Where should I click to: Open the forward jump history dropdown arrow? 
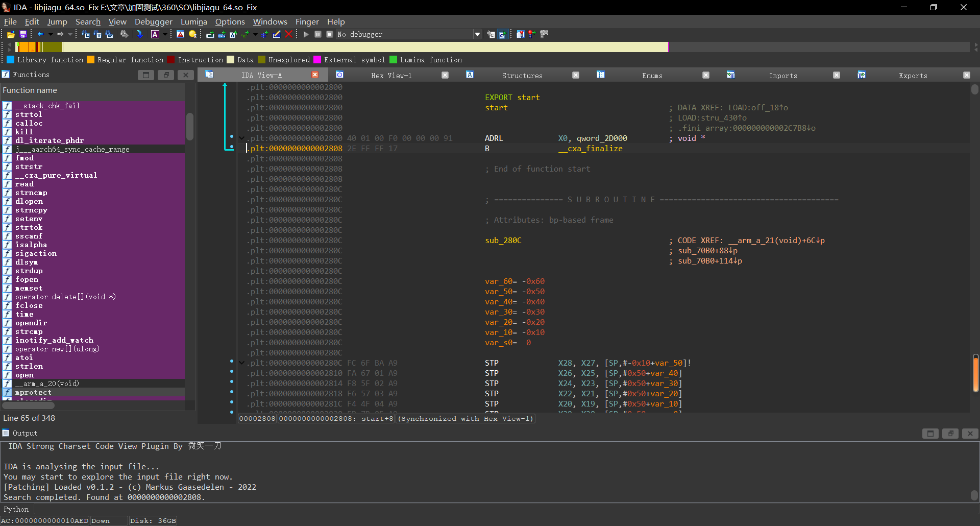pos(70,34)
